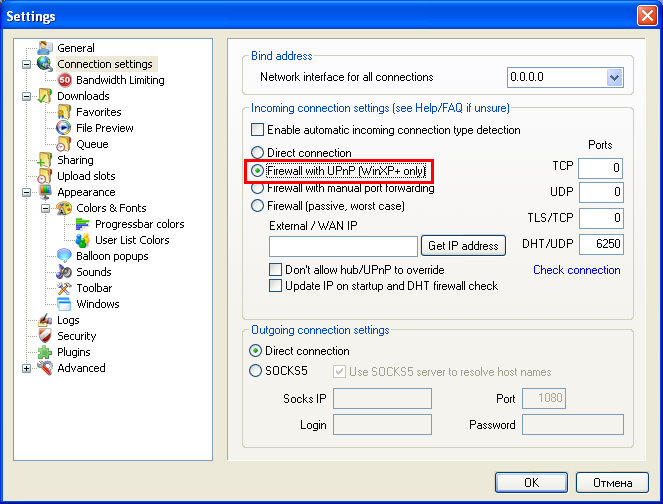The image size is (663, 504).
Task: Click the SOCKS5 Login input field
Action: pyautogui.click(x=382, y=424)
